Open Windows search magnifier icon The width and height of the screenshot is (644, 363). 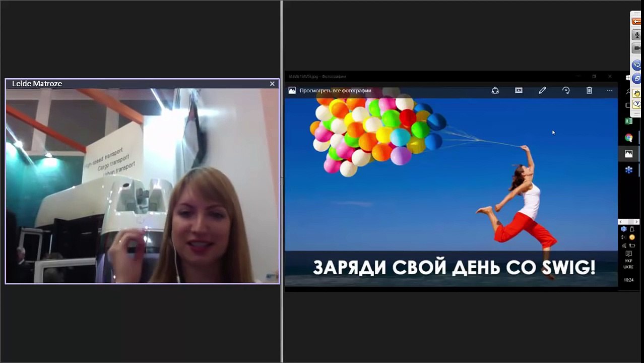click(x=628, y=92)
